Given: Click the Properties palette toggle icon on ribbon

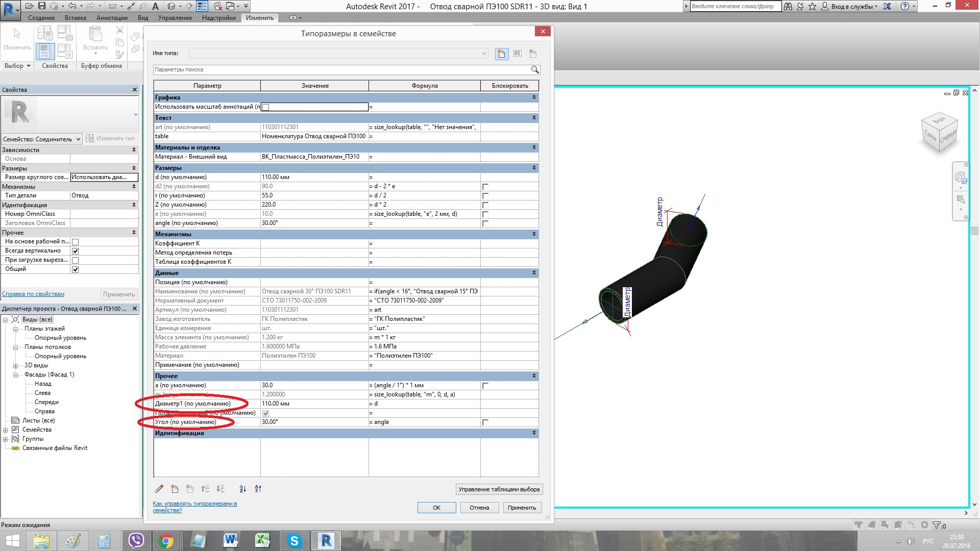Looking at the screenshot, I should pyautogui.click(x=45, y=51).
